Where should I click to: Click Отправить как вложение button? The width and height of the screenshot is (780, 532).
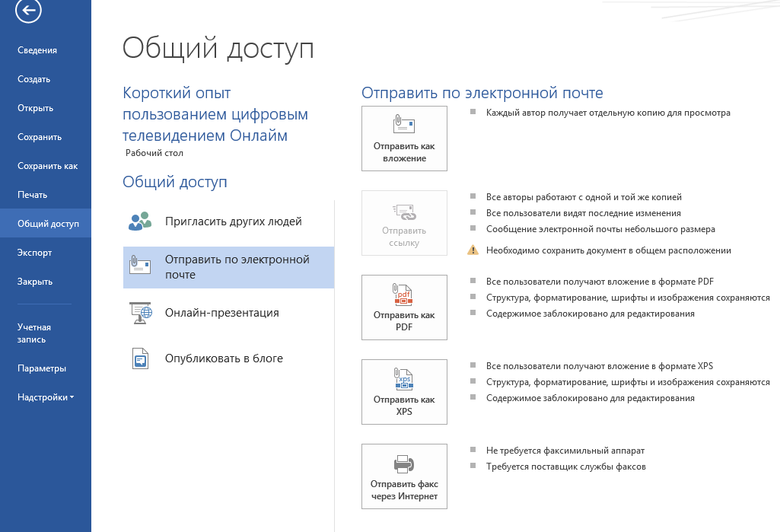point(404,139)
